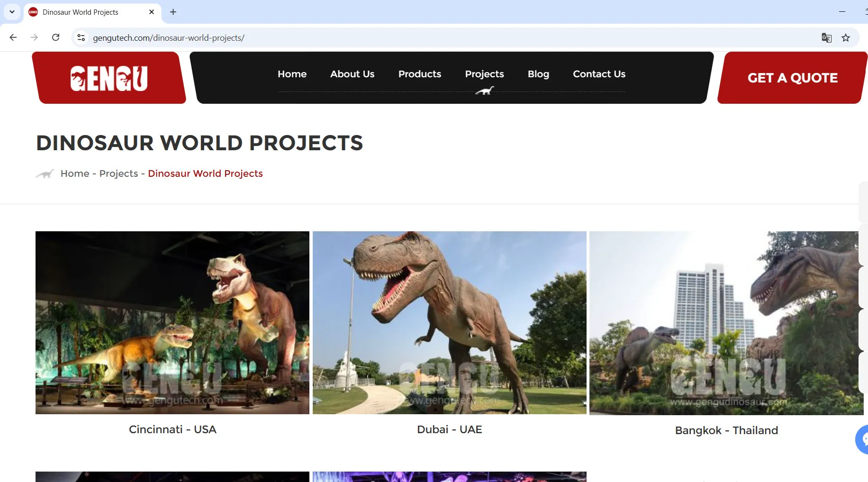The image size is (868, 482).
Task: Click the GET A QUOTE button
Action: click(x=792, y=78)
